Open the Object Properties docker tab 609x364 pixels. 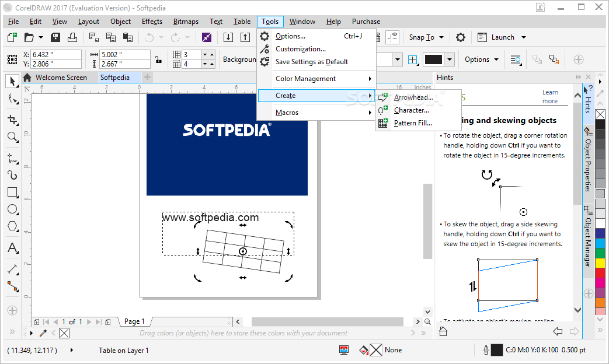click(587, 159)
